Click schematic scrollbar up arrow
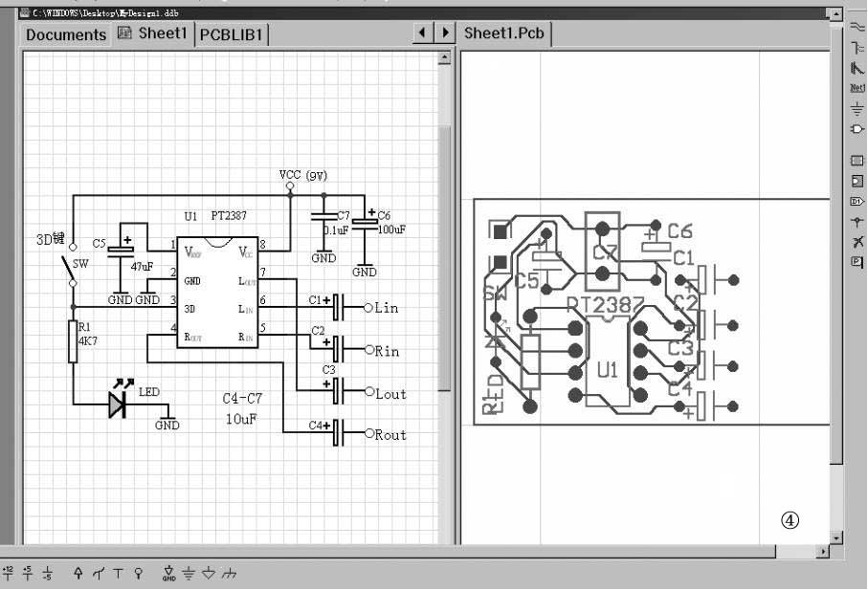This screenshot has height=590, width=868. (x=443, y=58)
